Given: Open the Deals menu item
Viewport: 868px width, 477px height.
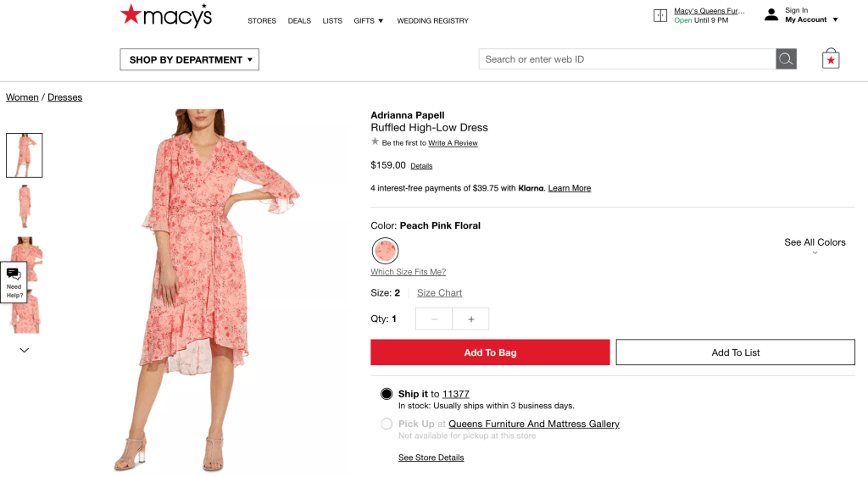Looking at the screenshot, I should click(299, 21).
